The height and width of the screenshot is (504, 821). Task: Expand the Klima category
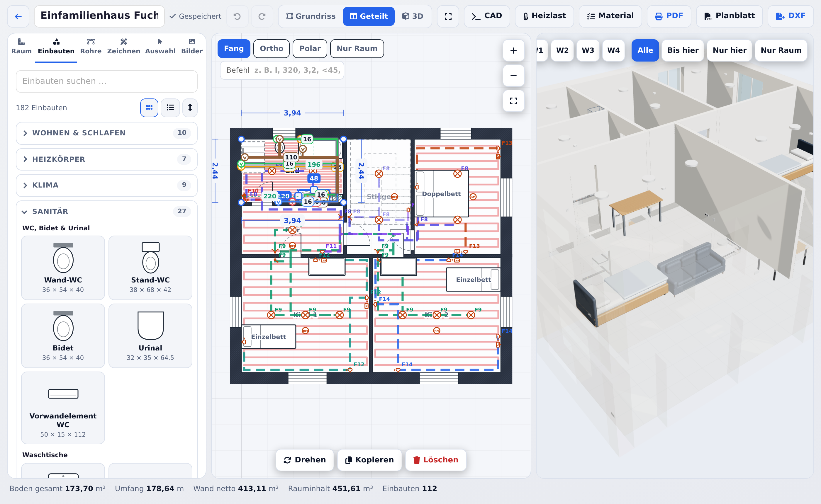click(x=106, y=185)
